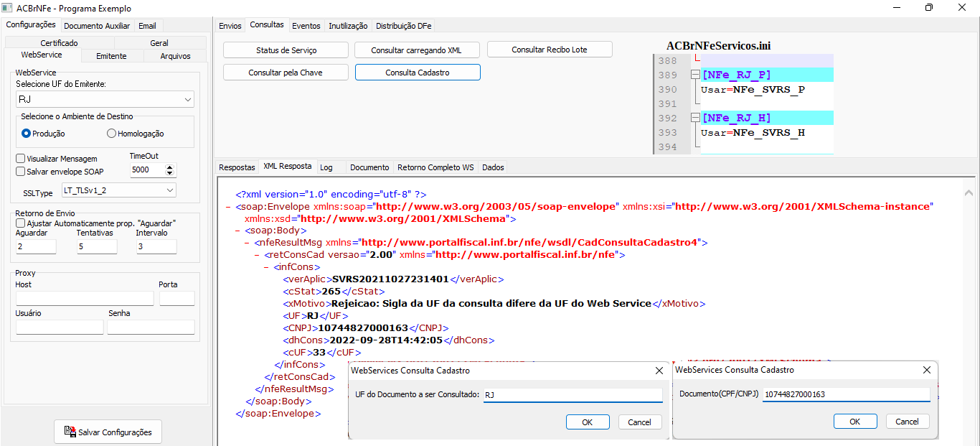
Task: Click the save icon on Salvar Configurações
Action: click(x=70, y=432)
